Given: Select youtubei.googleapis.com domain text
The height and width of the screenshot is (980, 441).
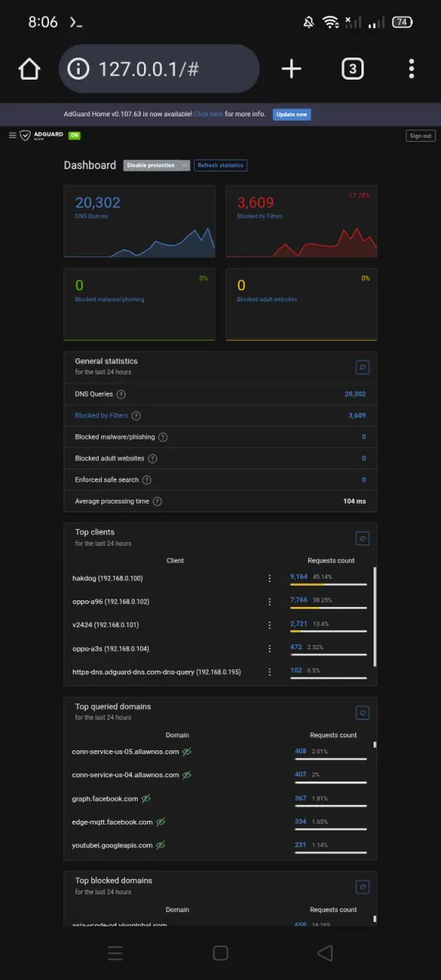Looking at the screenshot, I should tap(113, 846).
